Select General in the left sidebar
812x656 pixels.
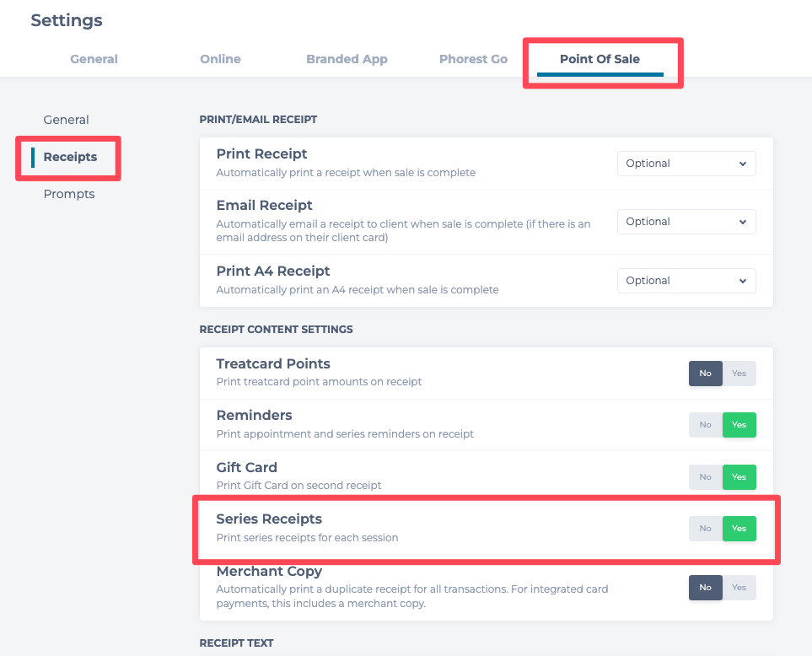(66, 120)
